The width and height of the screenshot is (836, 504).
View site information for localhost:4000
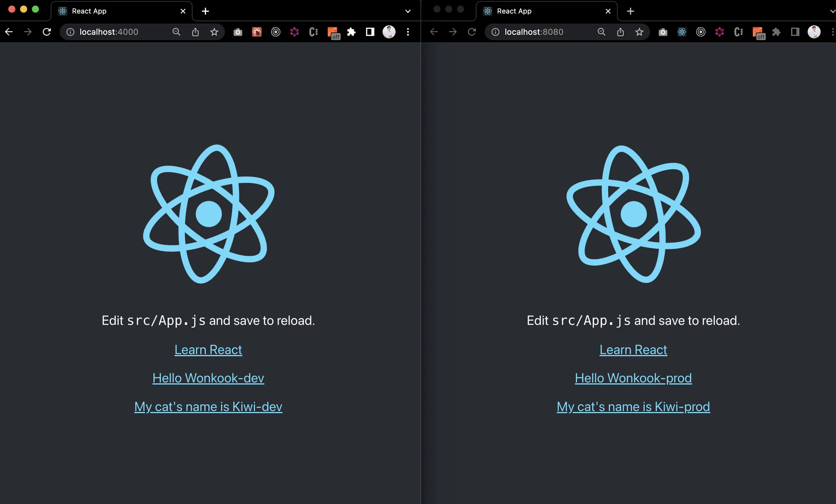pyautogui.click(x=71, y=32)
